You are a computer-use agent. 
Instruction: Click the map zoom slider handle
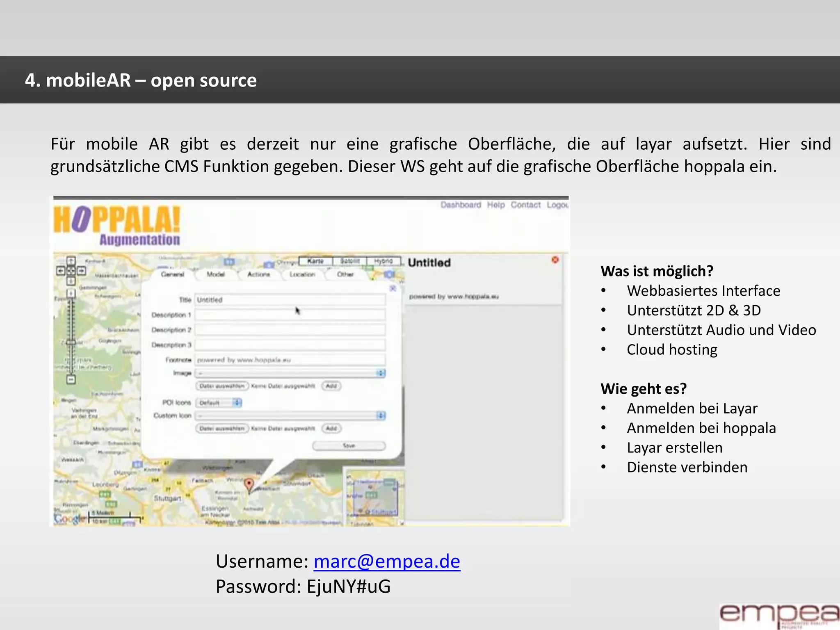pos(71,342)
